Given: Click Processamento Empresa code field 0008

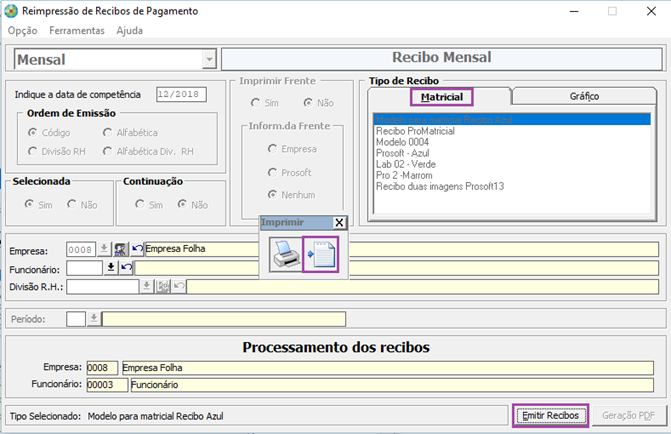Looking at the screenshot, I should point(102,368).
